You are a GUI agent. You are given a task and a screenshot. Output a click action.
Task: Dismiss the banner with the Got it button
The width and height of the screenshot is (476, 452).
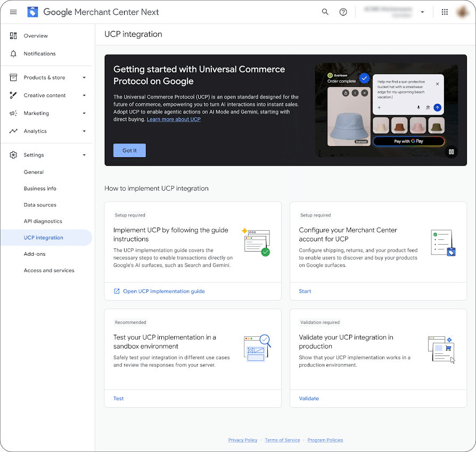129,150
